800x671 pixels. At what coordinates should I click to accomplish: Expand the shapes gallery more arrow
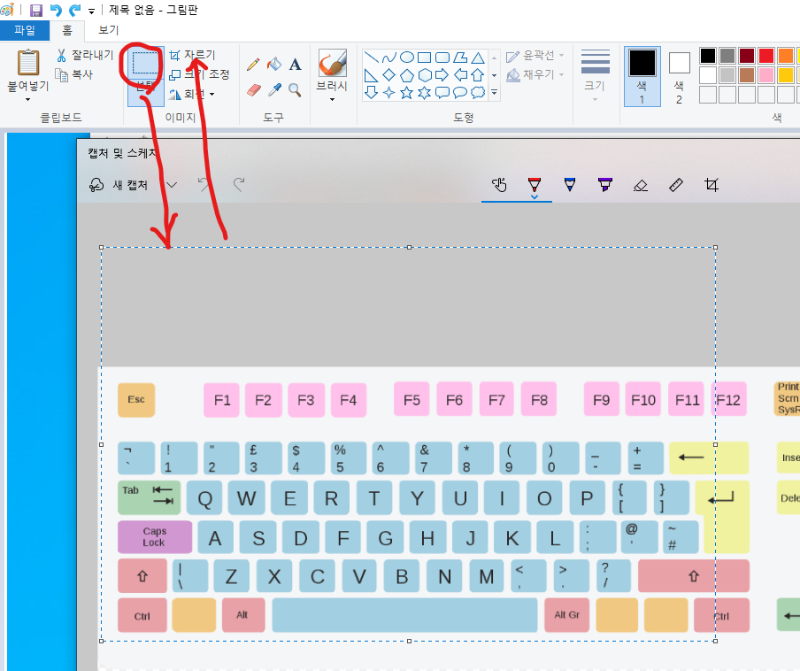[x=494, y=92]
